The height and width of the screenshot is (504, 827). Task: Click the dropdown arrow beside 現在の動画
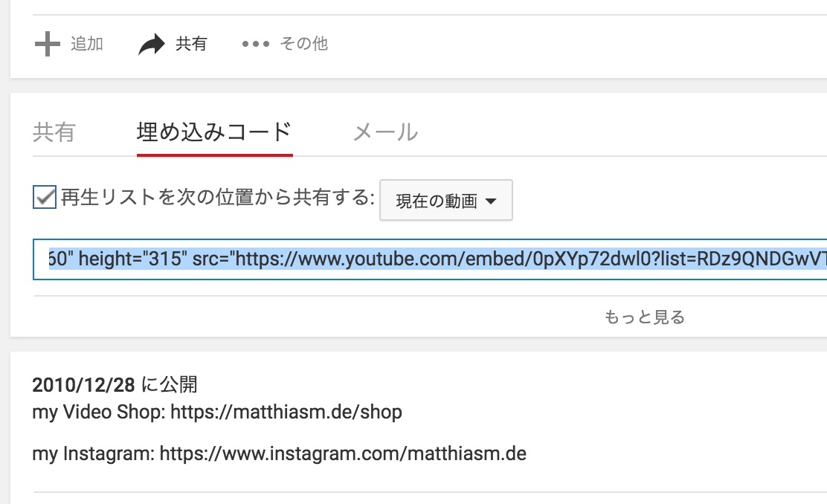tap(491, 201)
